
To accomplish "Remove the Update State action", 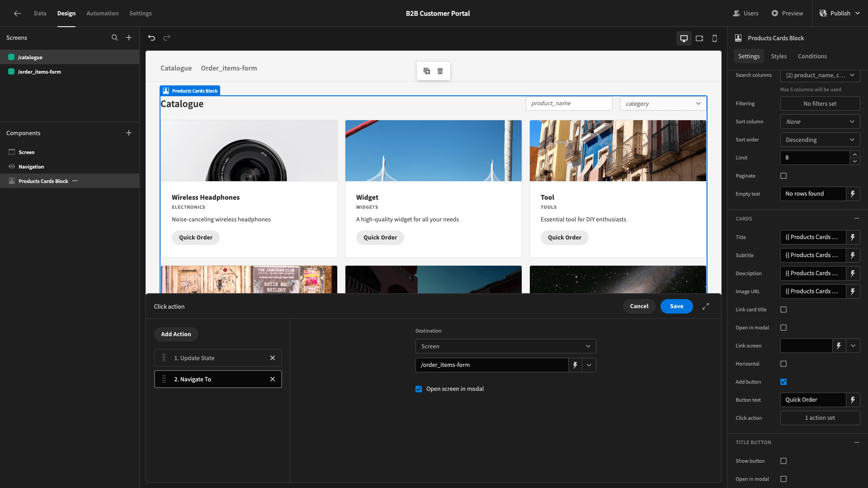I will coord(273,358).
